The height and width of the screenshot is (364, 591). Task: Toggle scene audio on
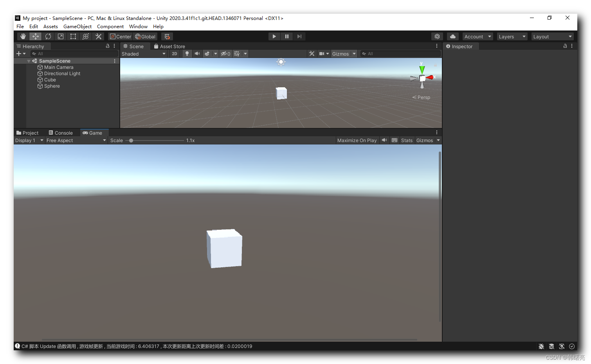click(x=197, y=53)
